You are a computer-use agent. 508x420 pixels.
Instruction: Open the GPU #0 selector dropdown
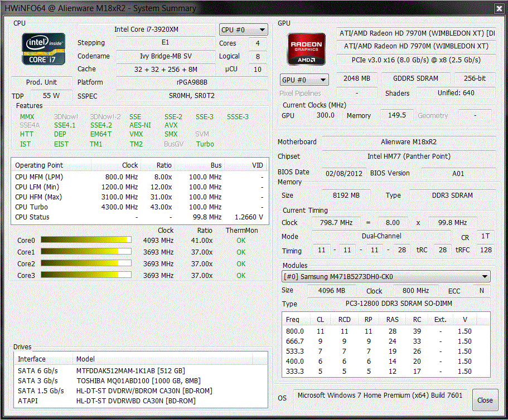(x=304, y=80)
